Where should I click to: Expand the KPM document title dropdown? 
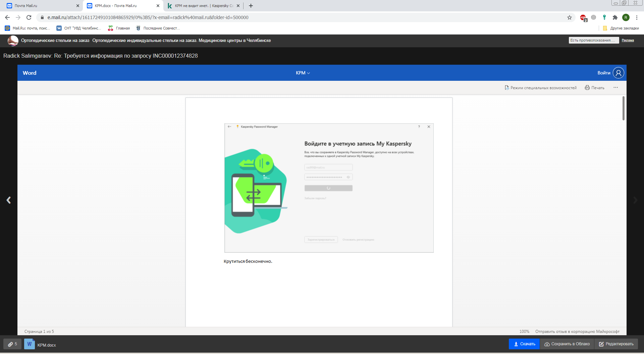coord(303,73)
